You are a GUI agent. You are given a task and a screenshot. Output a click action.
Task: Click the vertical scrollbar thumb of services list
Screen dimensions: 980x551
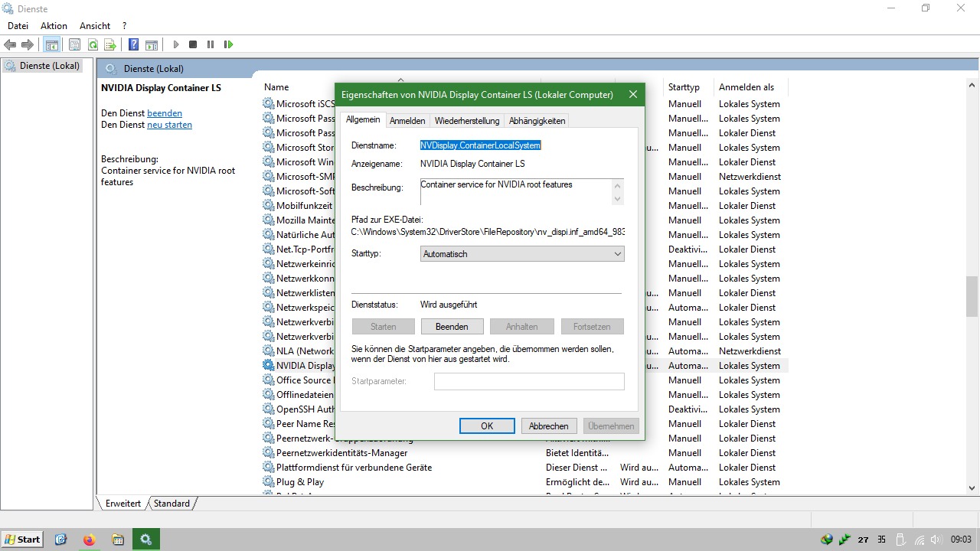(x=972, y=297)
